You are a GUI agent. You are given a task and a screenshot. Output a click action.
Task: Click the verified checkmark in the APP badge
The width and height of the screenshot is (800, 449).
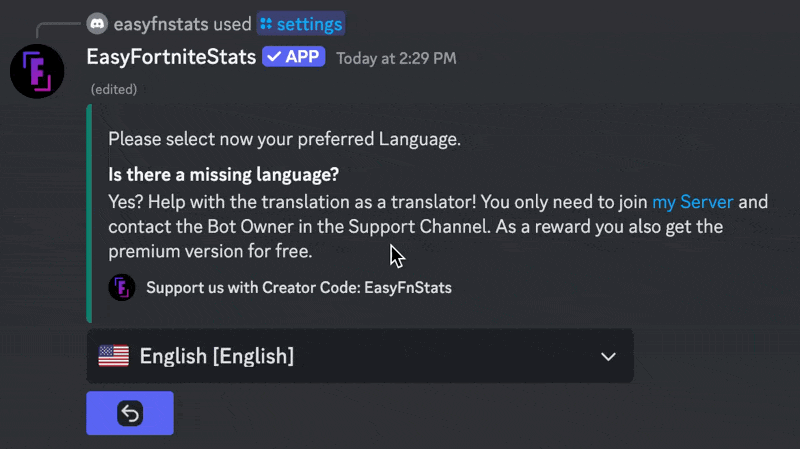[x=273, y=57]
